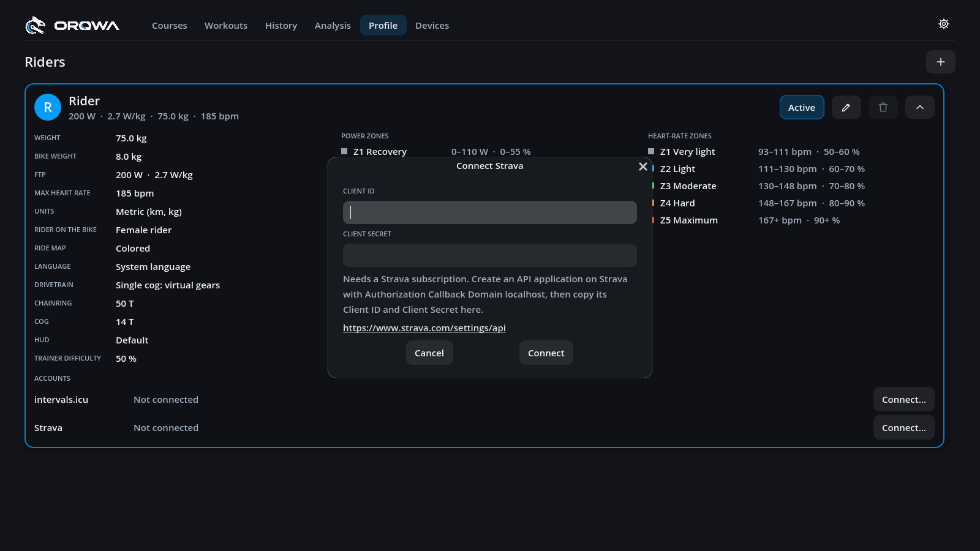
Task: Click the Z2 Light heart-rate zone
Action: pyautogui.click(x=678, y=169)
